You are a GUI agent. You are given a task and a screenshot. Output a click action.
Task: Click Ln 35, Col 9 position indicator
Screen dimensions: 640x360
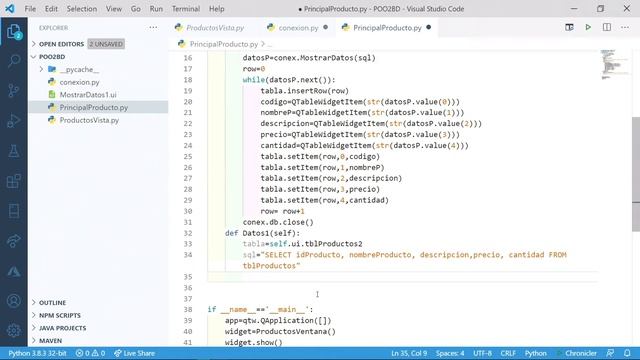coord(409,353)
